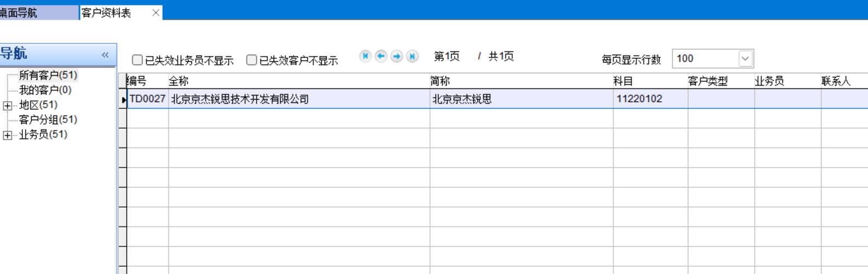The height and width of the screenshot is (274, 868).
Task: Collapse the 导航 panel with double chevron
Action: click(105, 55)
